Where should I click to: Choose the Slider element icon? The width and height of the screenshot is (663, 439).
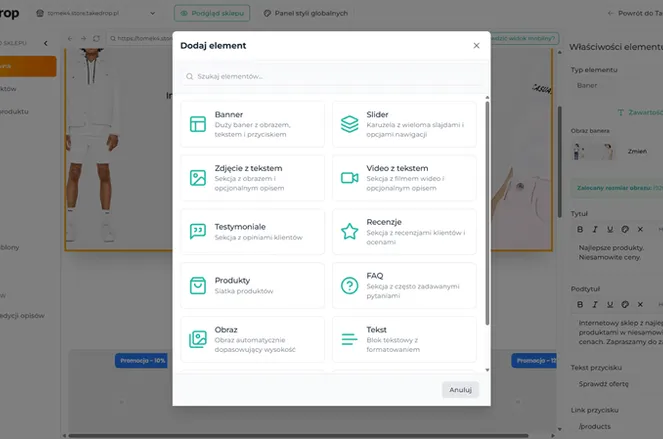coord(349,124)
